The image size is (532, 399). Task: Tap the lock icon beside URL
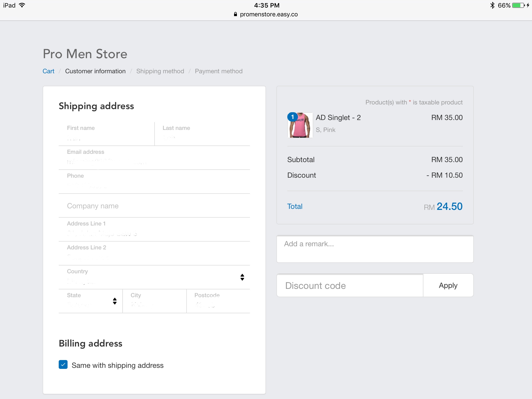(x=235, y=14)
